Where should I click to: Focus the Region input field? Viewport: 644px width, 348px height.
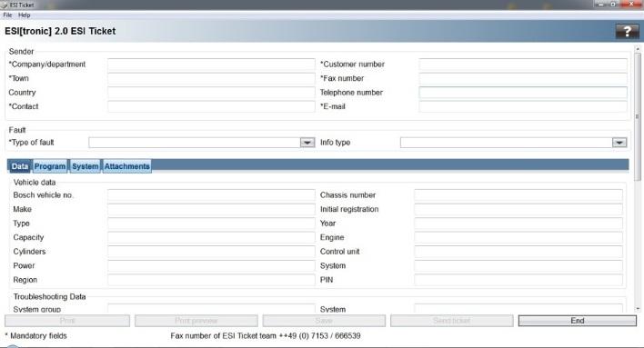tap(211, 280)
